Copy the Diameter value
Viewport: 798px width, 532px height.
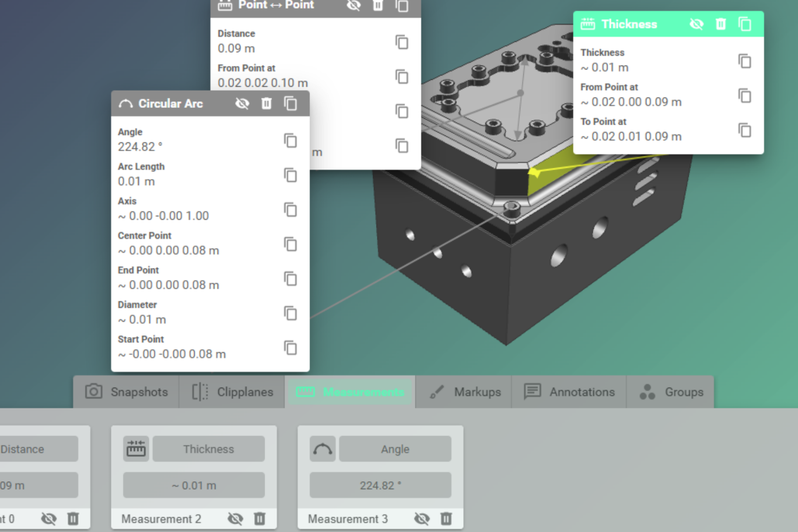(x=290, y=313)
